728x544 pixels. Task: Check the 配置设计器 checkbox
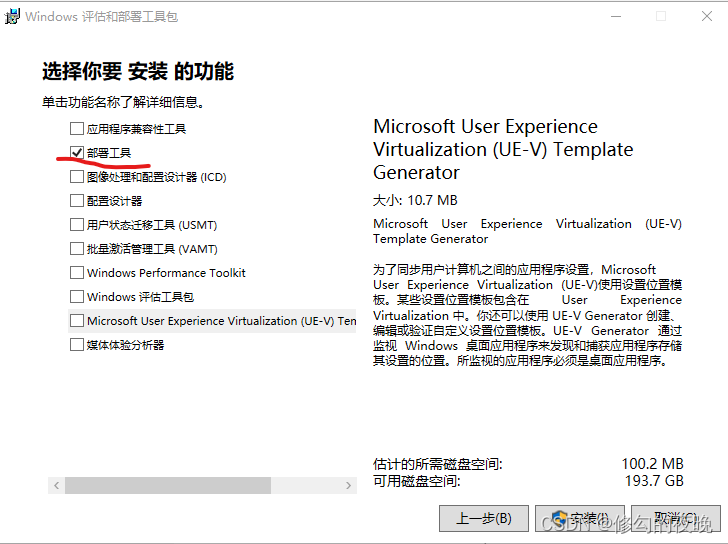77,201
